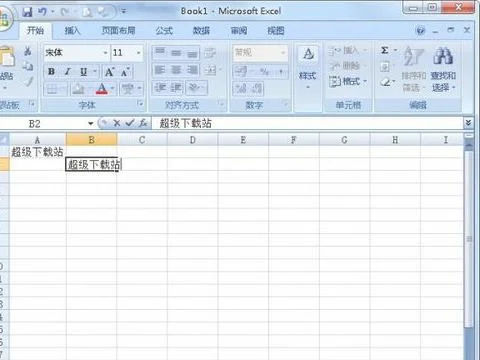Click the borders grid icon
The image size is (480, 360).
pos(52,89)
